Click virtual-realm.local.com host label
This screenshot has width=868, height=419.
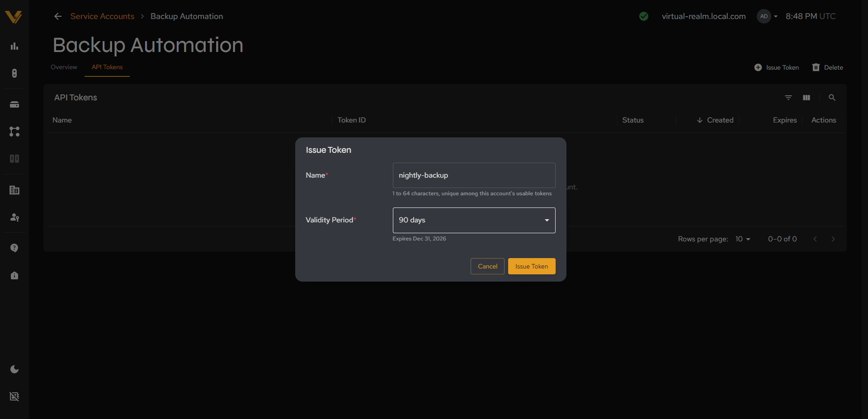pyautogui.click(x=703, y=16)
